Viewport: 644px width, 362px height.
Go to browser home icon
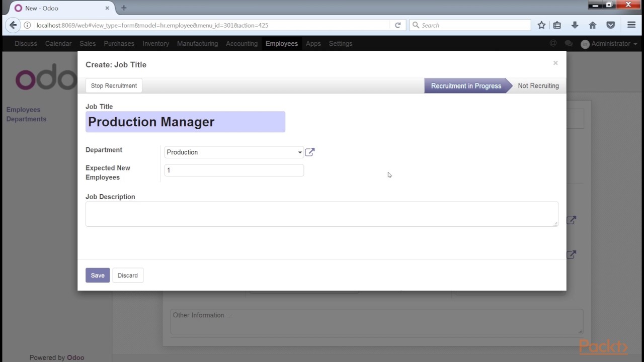593,25
